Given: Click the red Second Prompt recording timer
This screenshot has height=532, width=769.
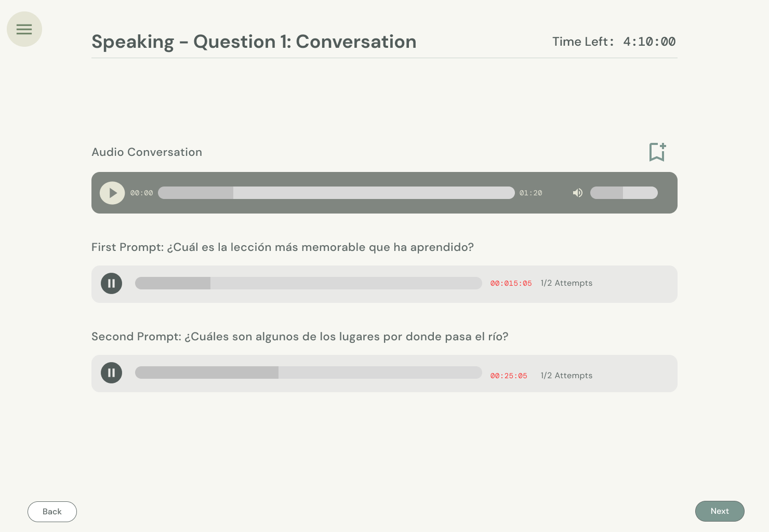Looking at the screenshot, I should (x=509, y=376).
